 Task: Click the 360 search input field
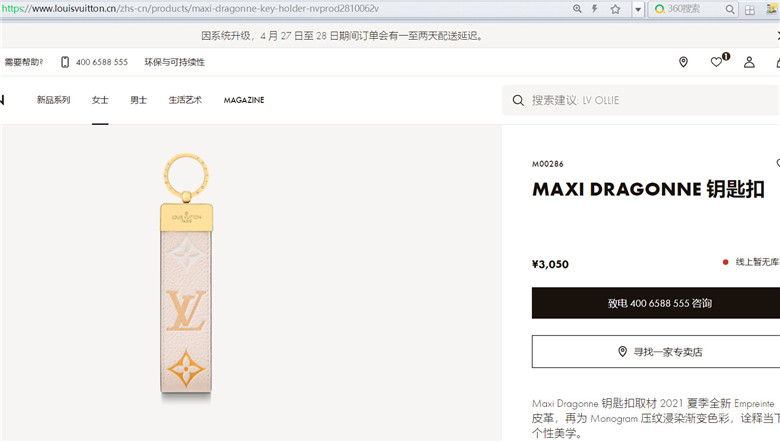686,9
